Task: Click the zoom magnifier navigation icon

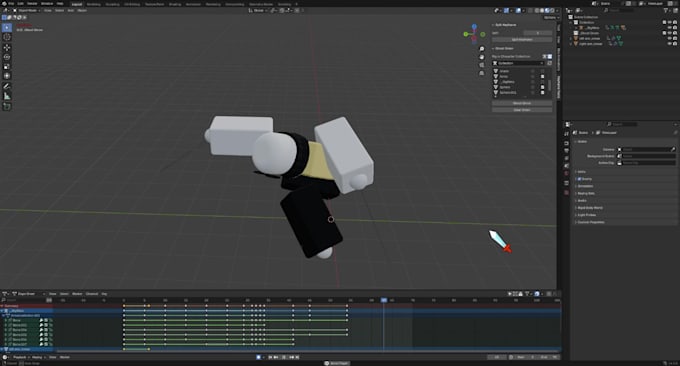Action: 481,49
